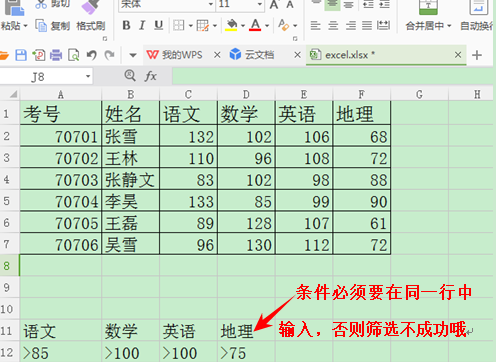The height and width of the screenshot is (362, 496).
Task: Save the workbook with floppy icon
Action: coord(21,55)
